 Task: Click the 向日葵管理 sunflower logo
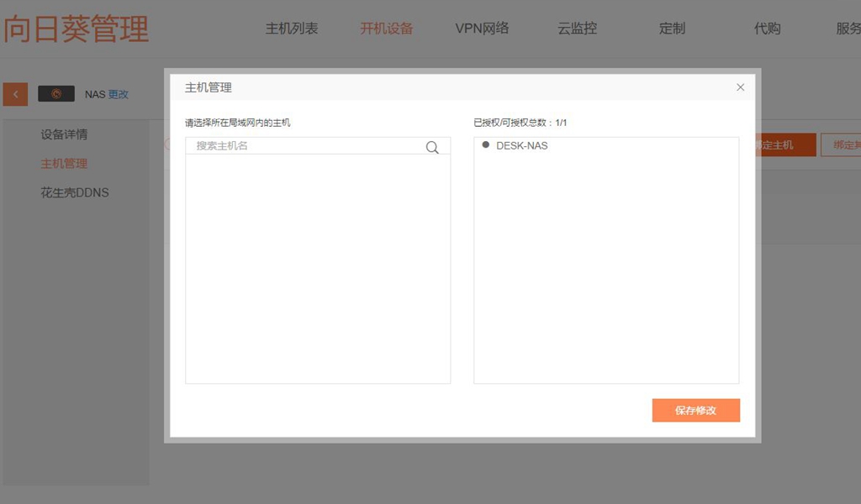pyautogui.click(x=76, y=28)
